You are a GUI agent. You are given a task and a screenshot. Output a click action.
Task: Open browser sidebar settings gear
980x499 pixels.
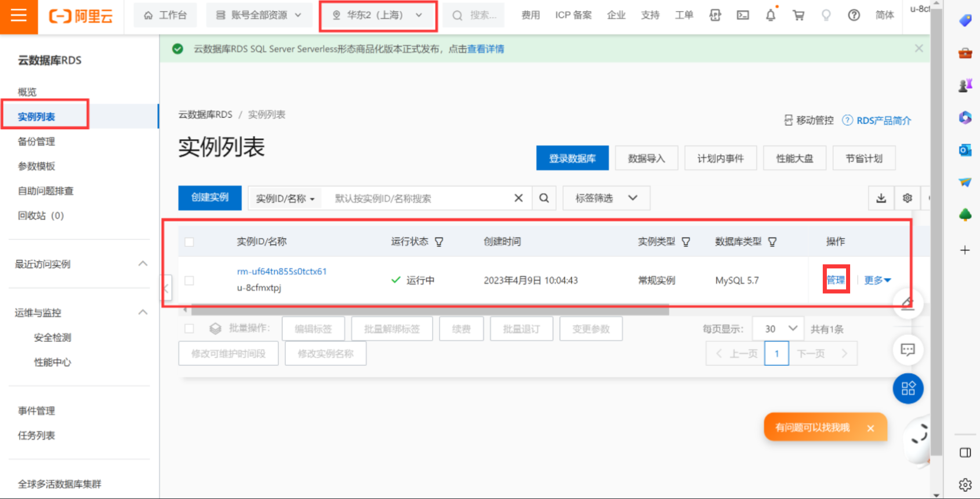(x=965, y=485)
